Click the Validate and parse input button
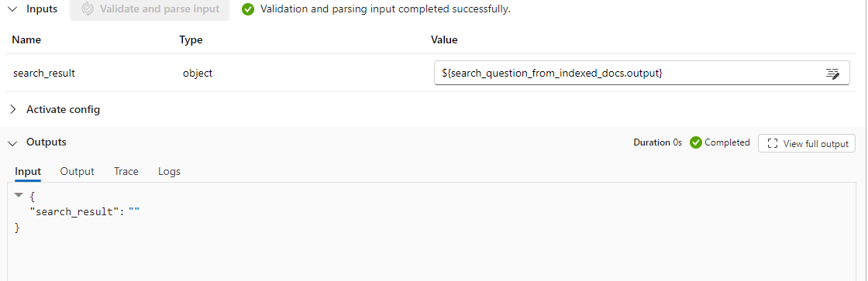This screenshot has width=868, height=281. [150, 9]
